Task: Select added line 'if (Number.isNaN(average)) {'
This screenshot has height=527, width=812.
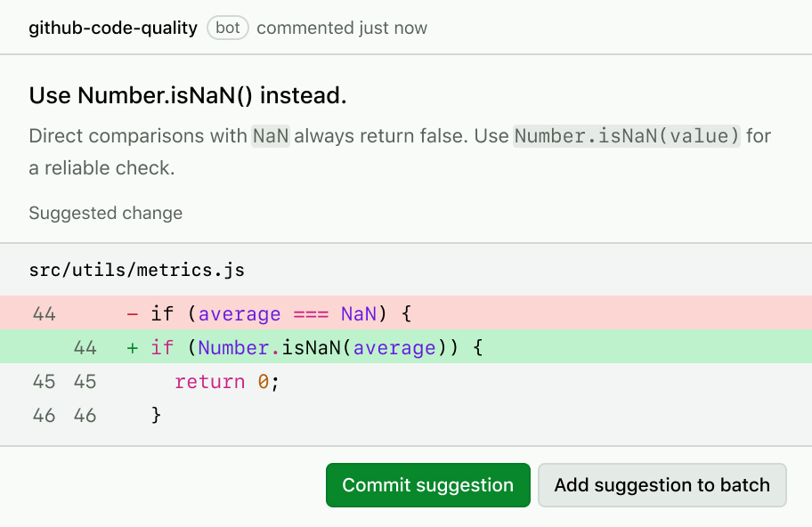Action: [406, 347]
